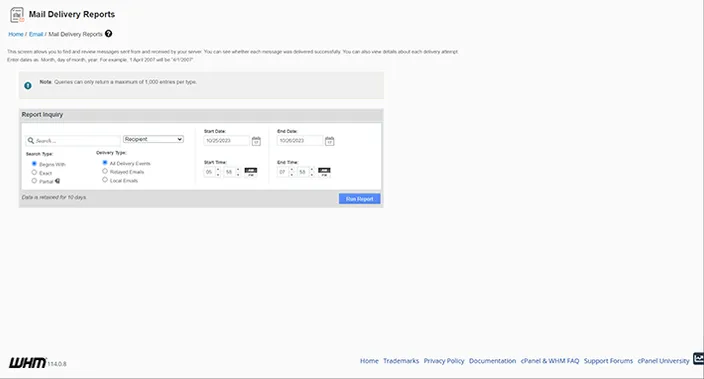Click the End Time hour field
This screenshot has height=379, width=704.
pyautogui.click(x=283, y=172)
